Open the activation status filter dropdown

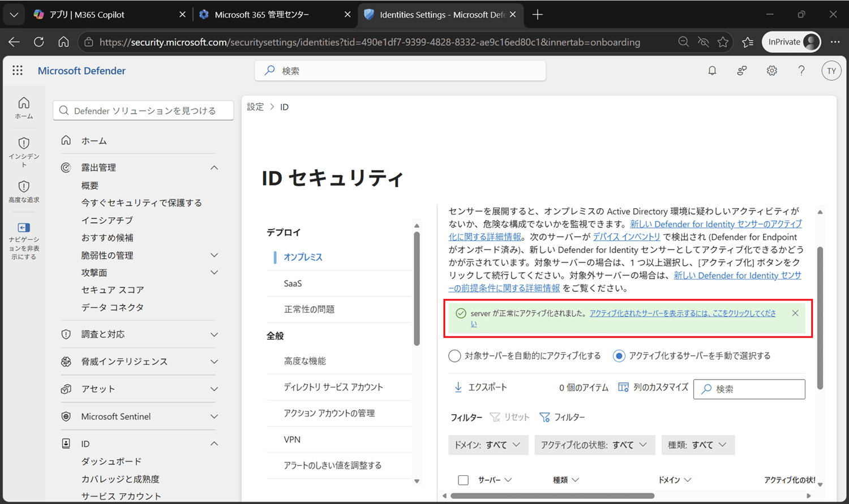tap(595, 445)
